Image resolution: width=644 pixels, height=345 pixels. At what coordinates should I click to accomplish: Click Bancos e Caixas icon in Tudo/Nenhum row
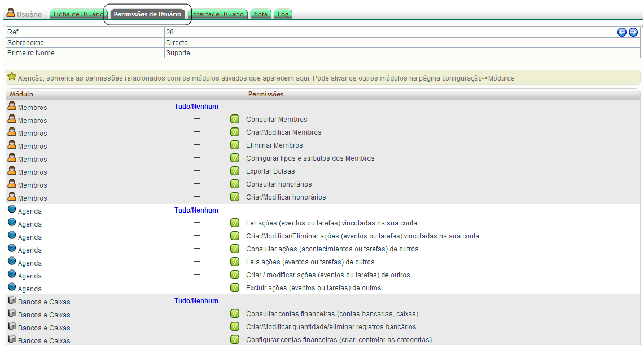coord(12,300)
